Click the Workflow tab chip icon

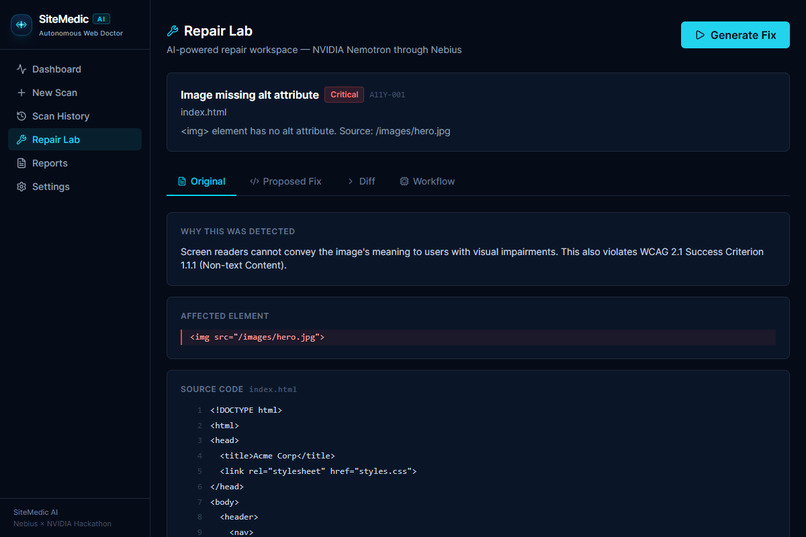404,181
